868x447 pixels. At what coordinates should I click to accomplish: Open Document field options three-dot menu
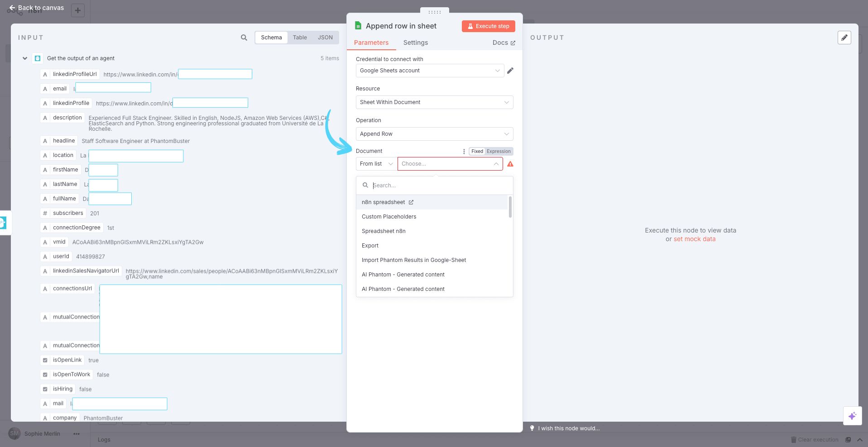(x=464, y=152)
